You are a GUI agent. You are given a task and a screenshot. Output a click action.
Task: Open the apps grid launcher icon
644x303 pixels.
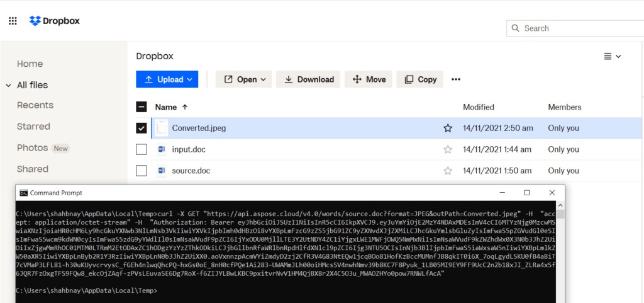pyautogui.click(x=13, y=21)
